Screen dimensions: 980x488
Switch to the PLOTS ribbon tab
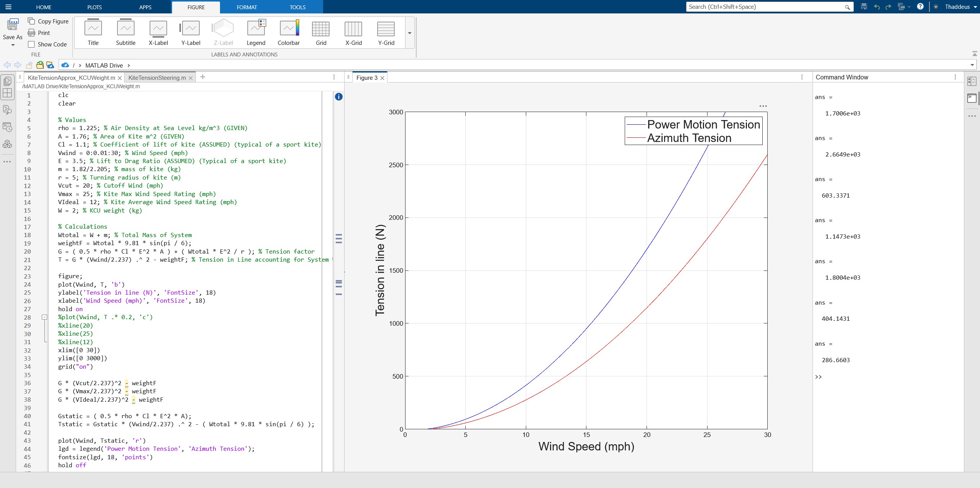pos(94,7)
